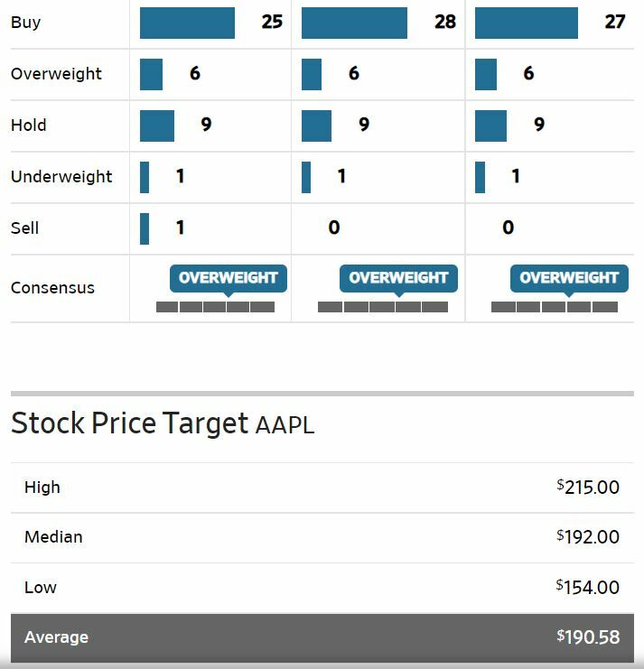644x669 pixels.
Task: Click the third column OVERWEIGHT consensus badge
Action: click(x=569, y=278)
